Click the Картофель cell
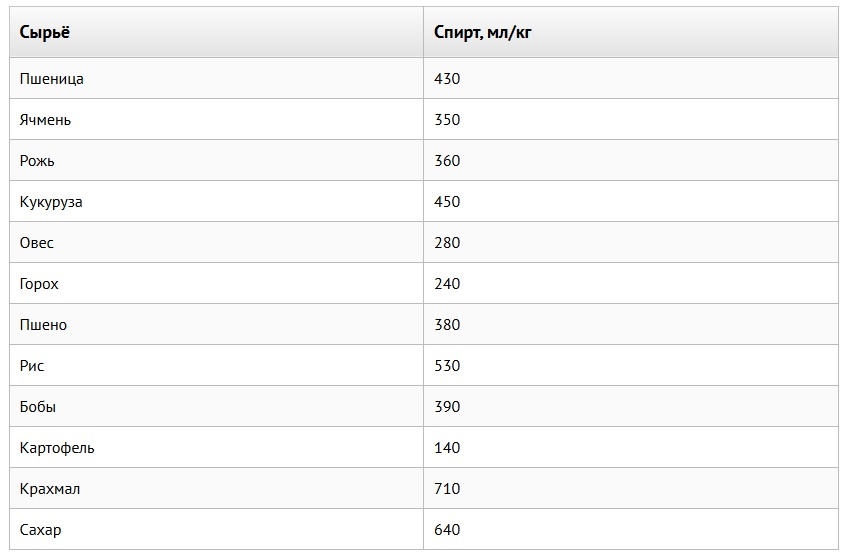 tap(57, 448)
